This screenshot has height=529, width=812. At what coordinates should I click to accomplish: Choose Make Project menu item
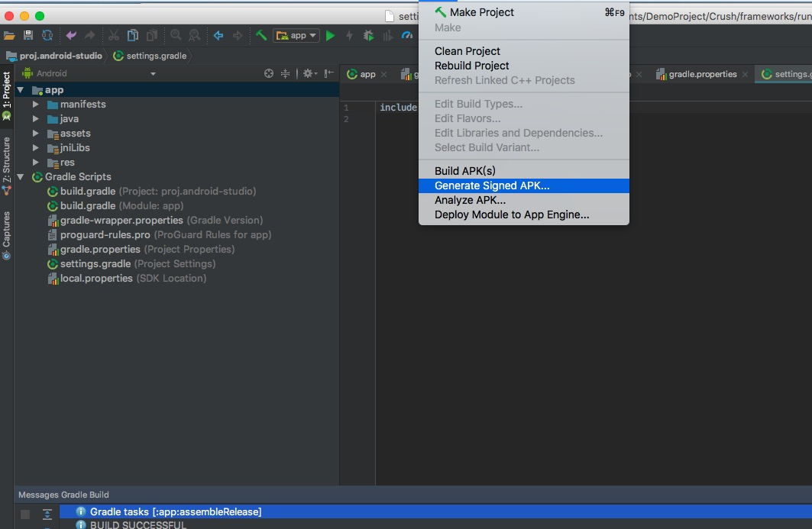(523, 12)
